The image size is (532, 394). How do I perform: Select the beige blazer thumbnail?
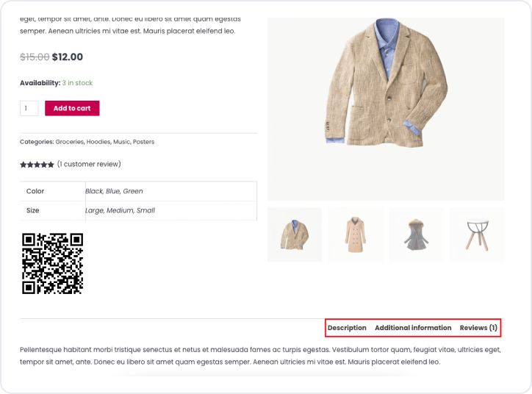295,234
